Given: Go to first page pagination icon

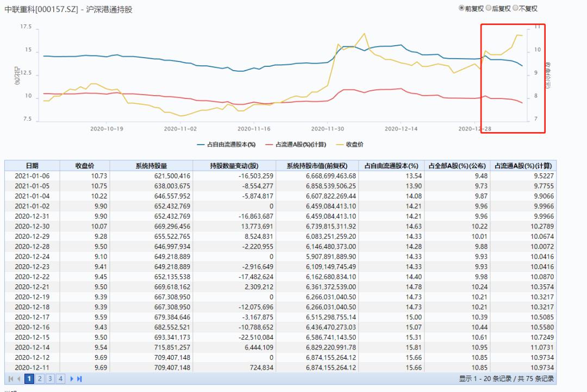Looking at the screenshot, I should 11,379.
